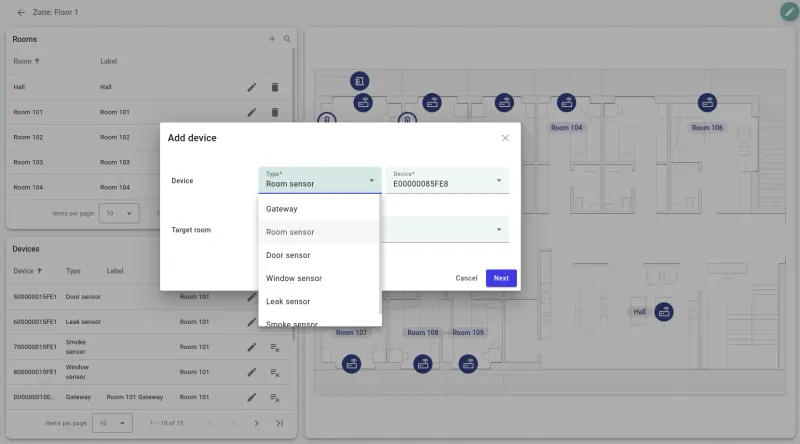Edit the Leak sensor device 600000015FE1
This screenshot has width=800, height=444.
(252, 322)
